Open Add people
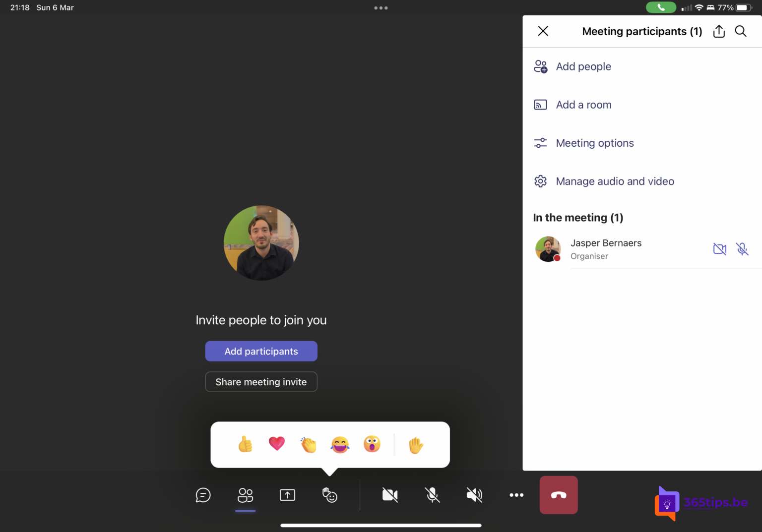 pyautogui.click(x=583, y=66)
